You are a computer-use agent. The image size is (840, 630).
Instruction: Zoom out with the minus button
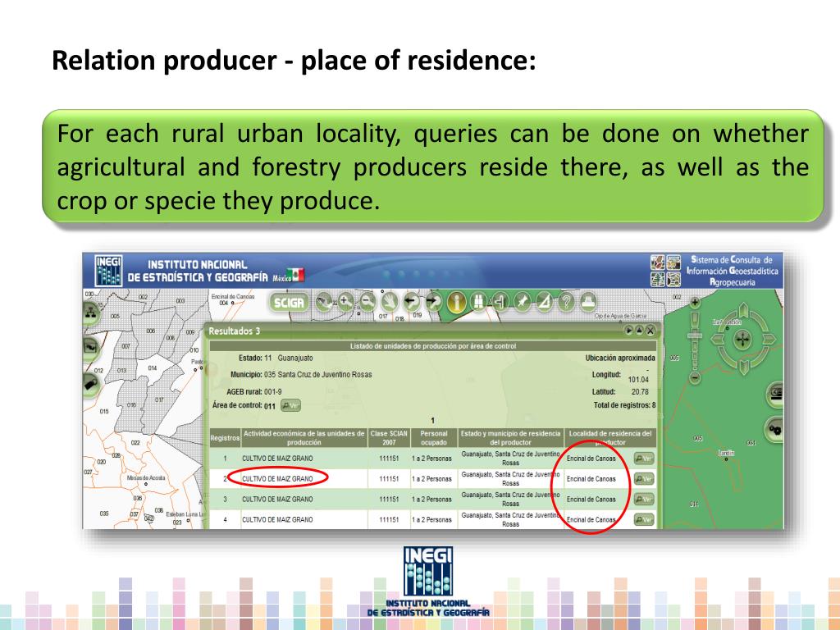695,377
